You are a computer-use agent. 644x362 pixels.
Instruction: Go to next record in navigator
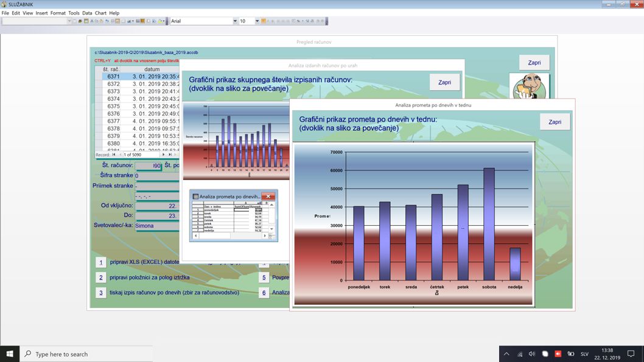(163, 155)
